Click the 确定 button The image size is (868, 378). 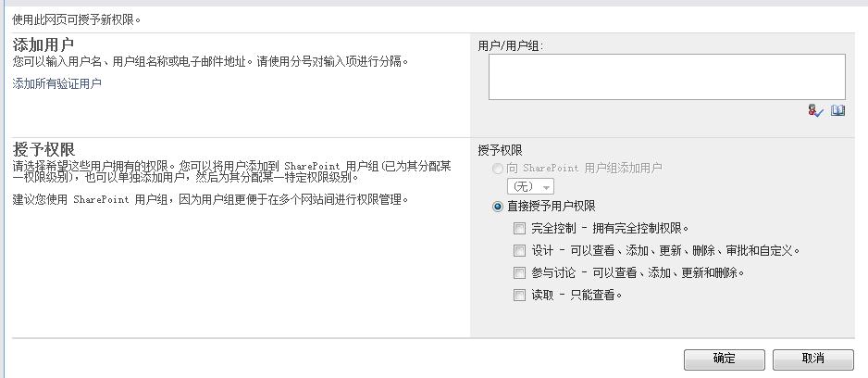(x=724, y=359)
